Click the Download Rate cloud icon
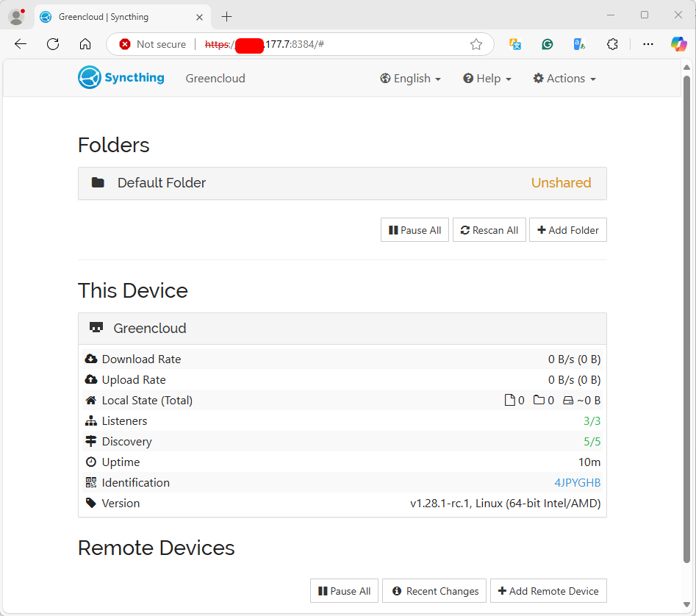The height and width of the screenshot is (616, 696). [91, 359]
